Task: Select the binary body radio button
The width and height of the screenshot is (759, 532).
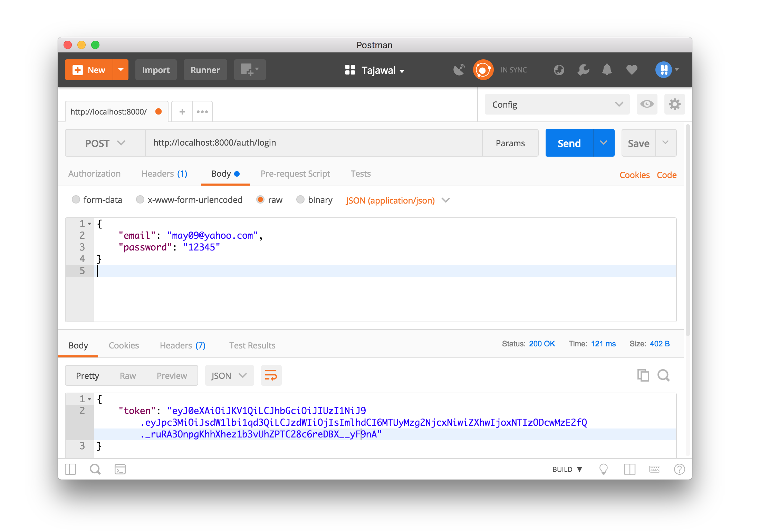Action: pyautogui.click(x=300, y=200)
